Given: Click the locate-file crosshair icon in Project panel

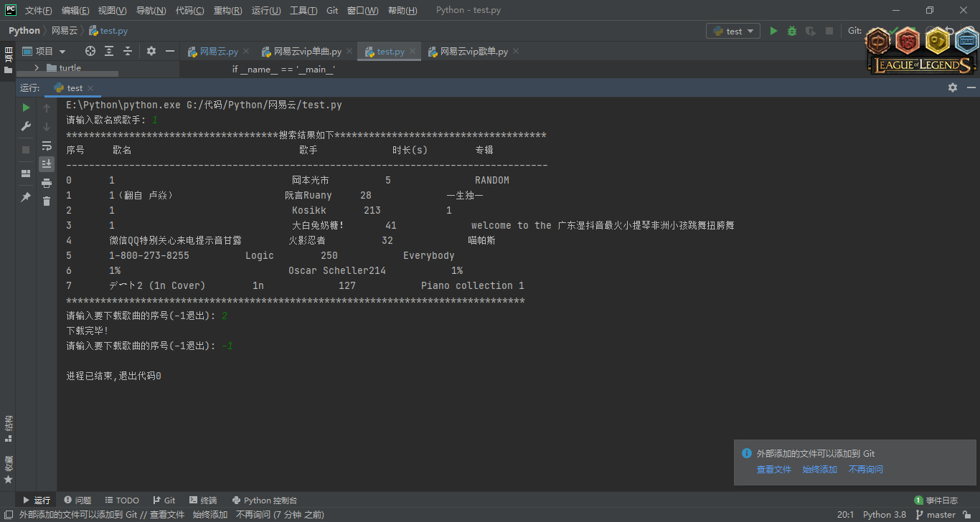Looking at the screenshot, I should coord(90,51).
